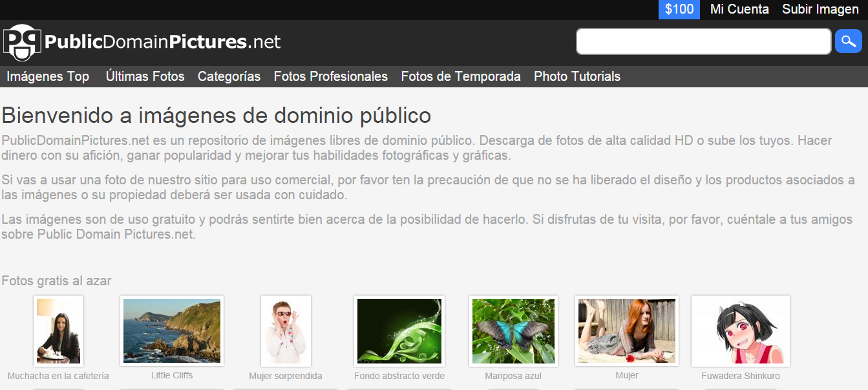
Task: Click the Mujer photo thumbnail
Action: [x=626, y=330]
